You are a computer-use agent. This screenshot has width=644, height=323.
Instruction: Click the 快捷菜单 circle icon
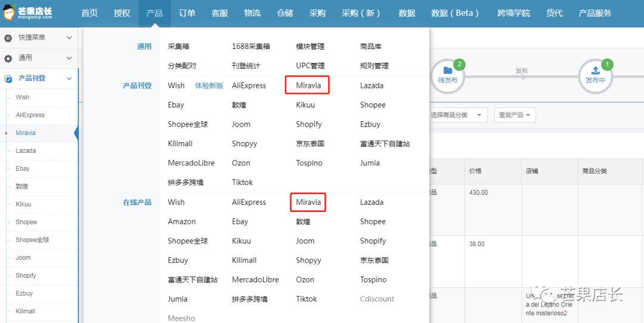coord(8,38)
